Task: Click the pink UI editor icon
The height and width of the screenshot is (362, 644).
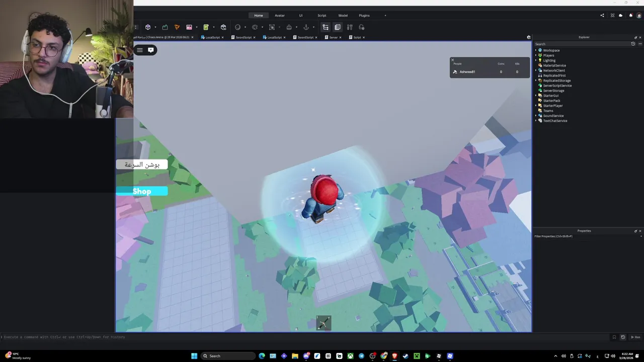Action: 189,27
